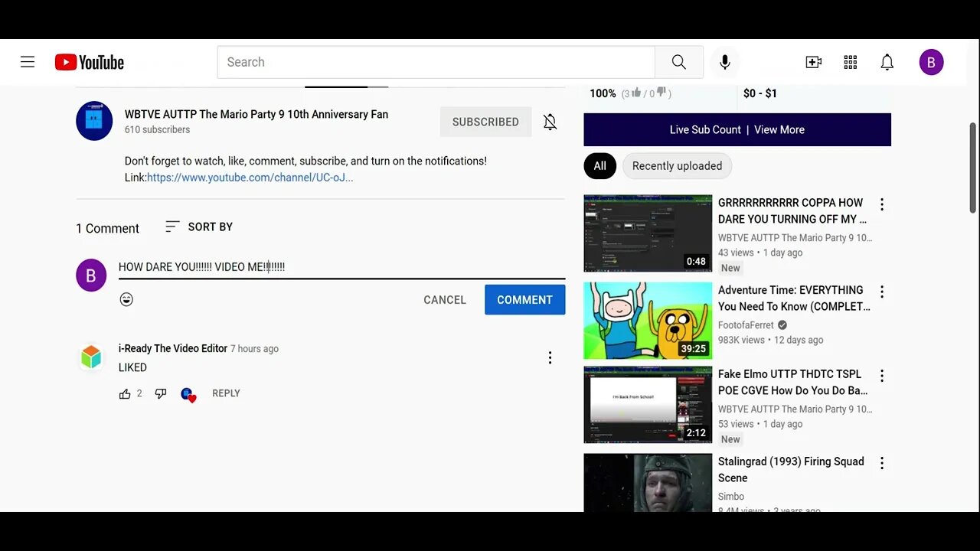
Task: Like the i-Ready comment
Action: click(x=125, y=393)
